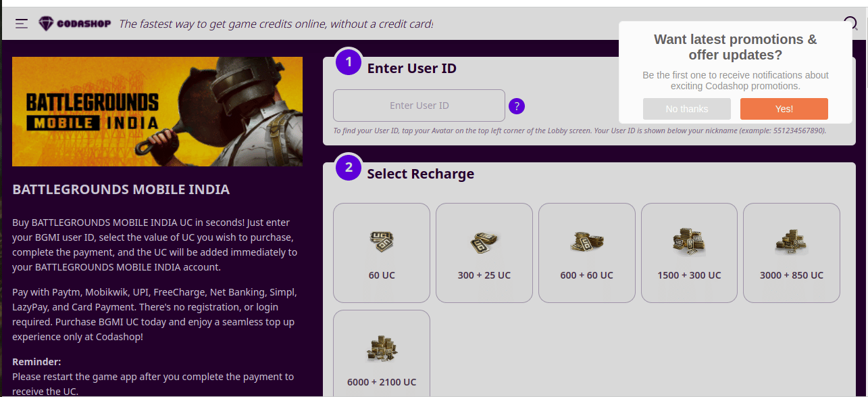
Task: Click the User ID help question mark
Action: [517, 106]
